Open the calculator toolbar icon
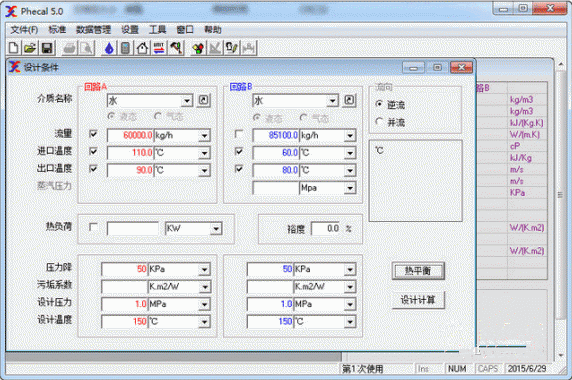Viewport: 572px width, 380px height. pos(125,48)
